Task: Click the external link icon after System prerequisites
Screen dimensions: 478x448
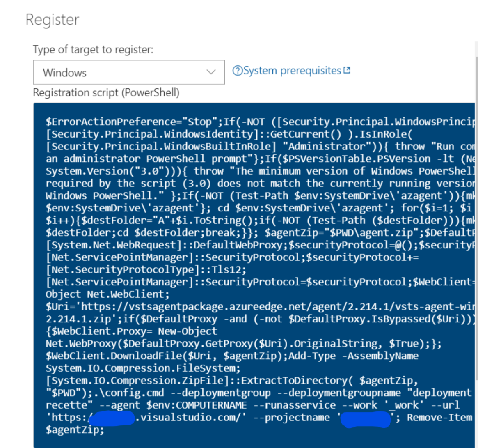Action: click(x=347, y=70)
